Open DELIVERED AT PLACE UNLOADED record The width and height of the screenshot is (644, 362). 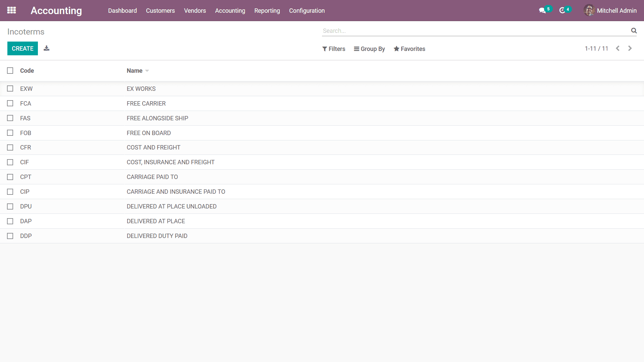[171, 206]
